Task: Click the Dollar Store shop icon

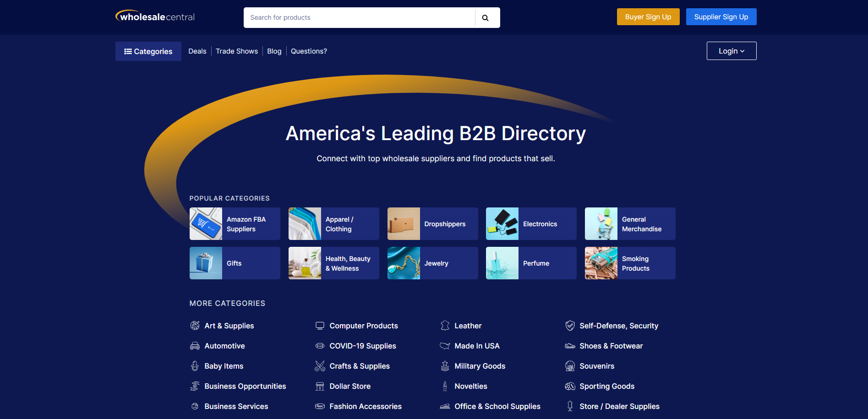Action: coord(320,386)
